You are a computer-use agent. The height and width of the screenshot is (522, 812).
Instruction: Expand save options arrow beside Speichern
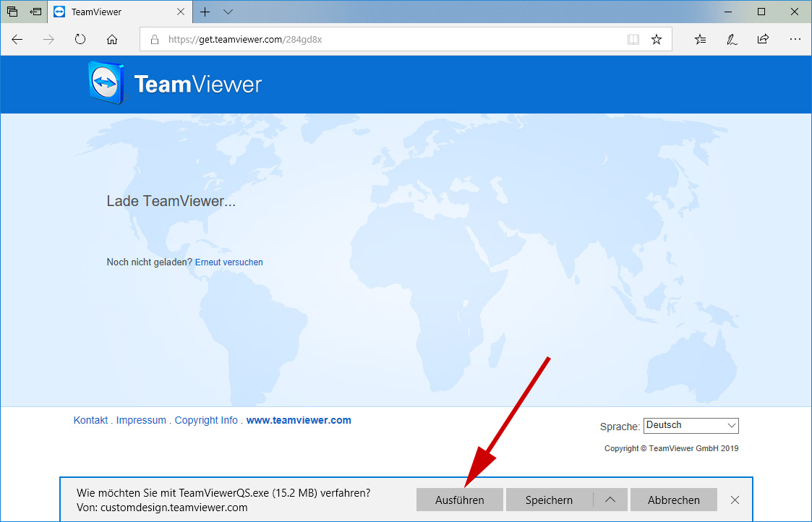(x=610, y=500)
